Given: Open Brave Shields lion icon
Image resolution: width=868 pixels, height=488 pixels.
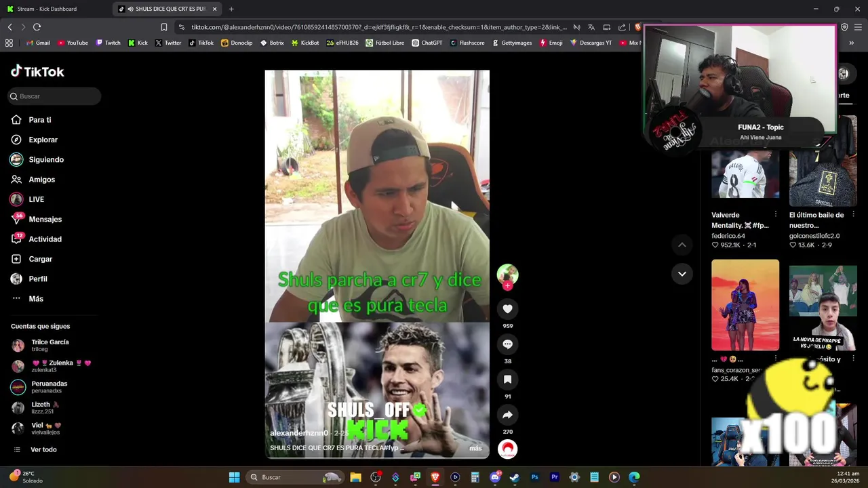Looking at the screenshot, I should (x=637, y=27).
